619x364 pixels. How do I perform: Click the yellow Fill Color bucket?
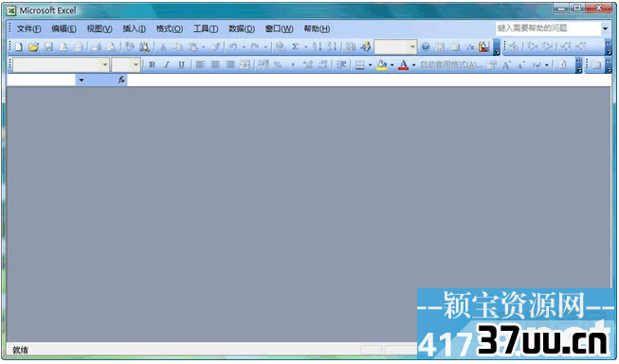pos(382,64)
